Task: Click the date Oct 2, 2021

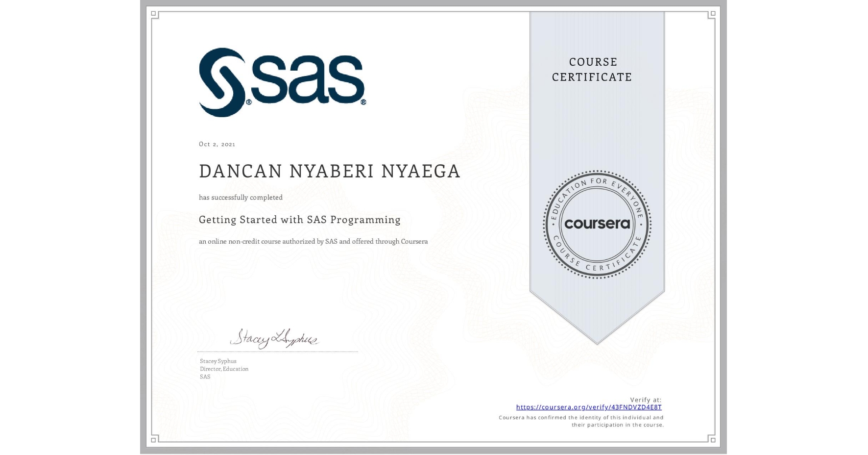Action: coord(217,144)
